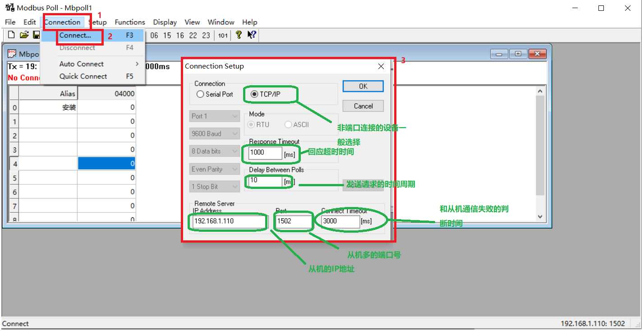The image size is (644, 331).
Task: Click the Connect Timeout 3000 field
Action: (x=340, y=221)
